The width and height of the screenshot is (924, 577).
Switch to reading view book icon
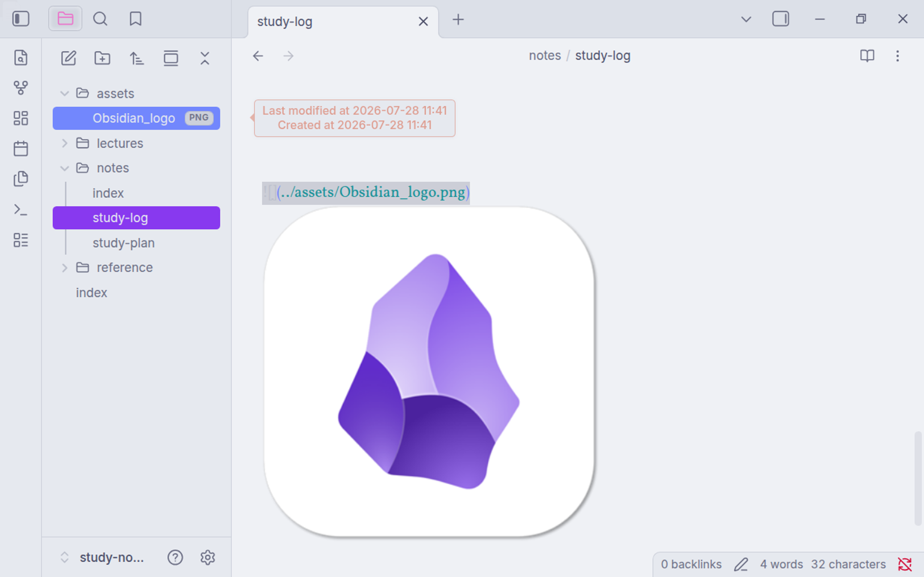[x=867, y=56]
